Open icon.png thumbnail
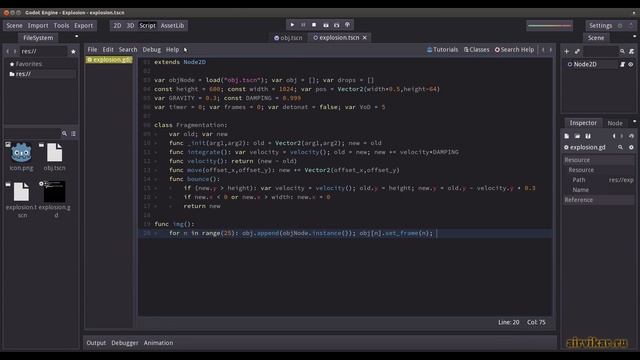 tap(21, 153)
